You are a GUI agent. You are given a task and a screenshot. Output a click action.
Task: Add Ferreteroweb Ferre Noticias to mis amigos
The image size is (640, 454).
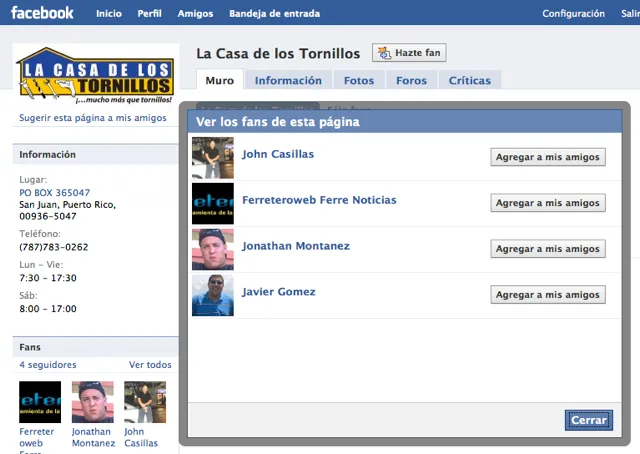pos(548,203)
